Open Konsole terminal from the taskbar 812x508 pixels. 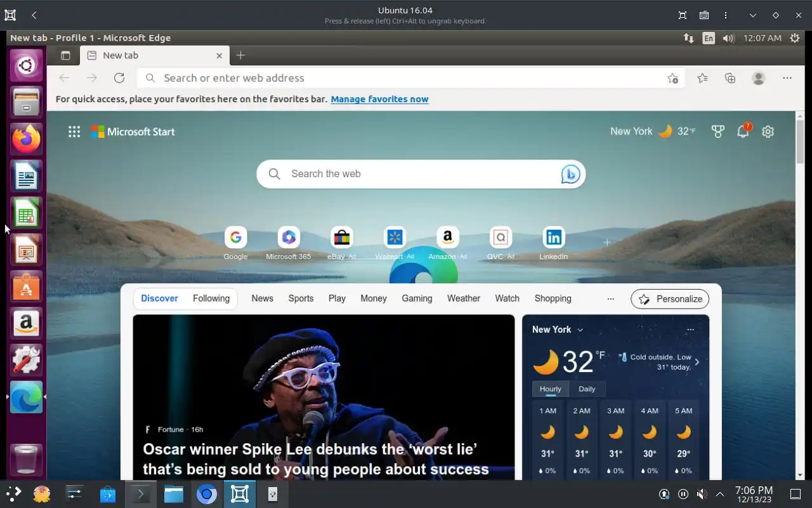tap(140, 494)
